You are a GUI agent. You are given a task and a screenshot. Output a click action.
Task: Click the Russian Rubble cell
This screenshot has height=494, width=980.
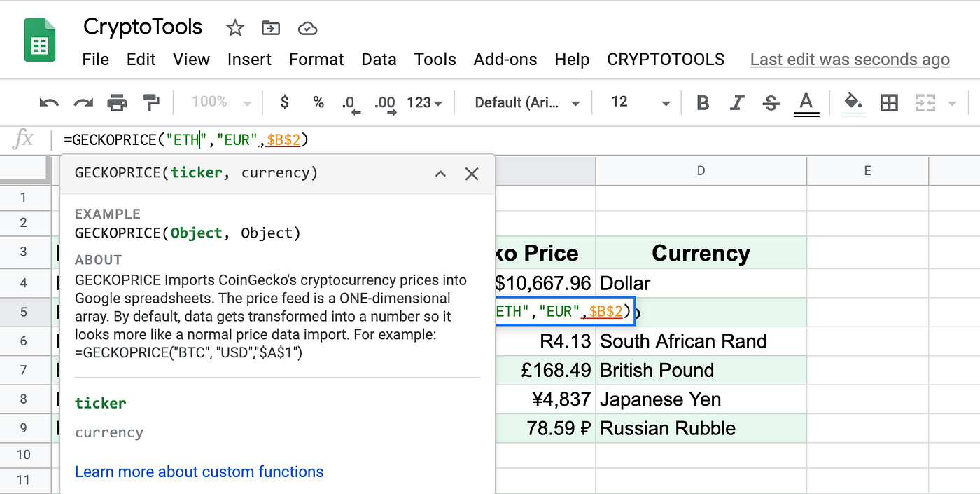pos(701,427)
